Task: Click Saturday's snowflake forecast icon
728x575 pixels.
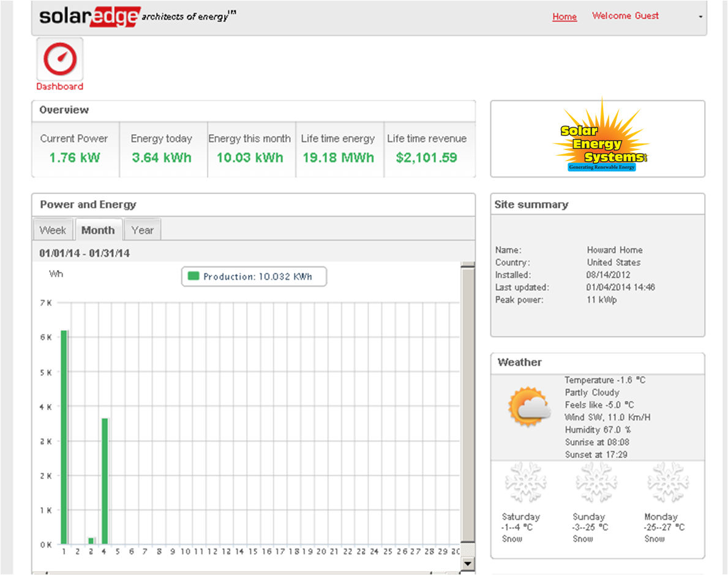Action: click(x=525, y=483)
